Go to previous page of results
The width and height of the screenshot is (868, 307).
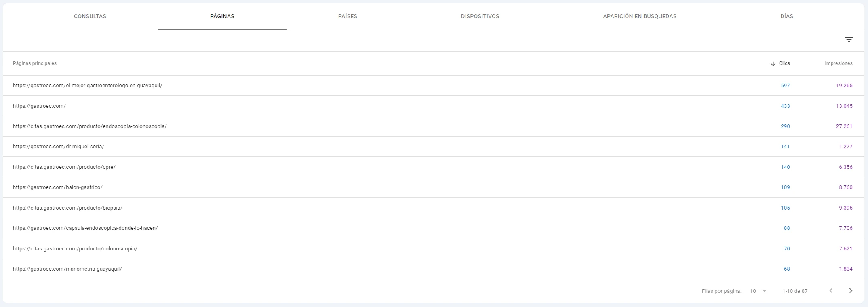pyautogui.click(x=831, y=291)
